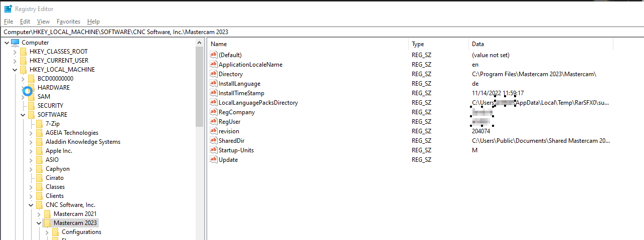The height and width of the screenshot is (240, 644).
Task: Expand the Caphyon key
Action: [30, 169]
